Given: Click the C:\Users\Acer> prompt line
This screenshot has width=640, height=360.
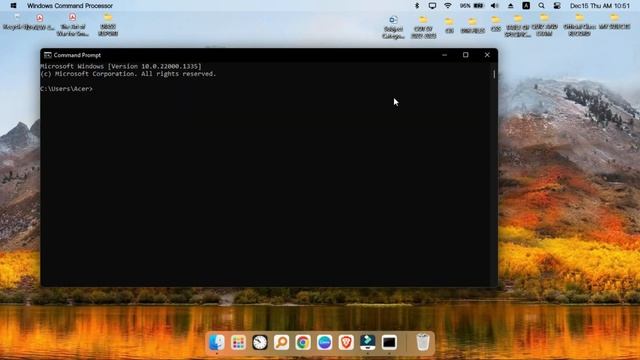Looking at the screenshot, I should [x=67, y=89].
